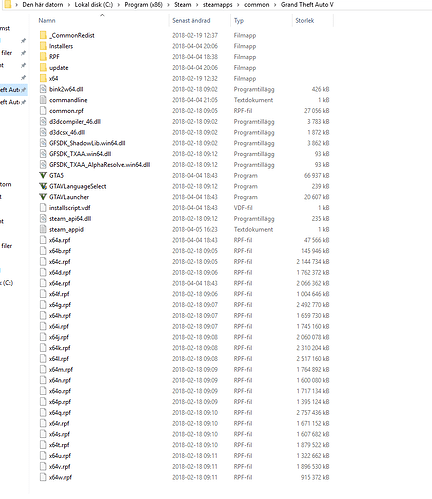
Task: Go to common folder in breadcrumb
Action: click(x=257, y=5)
